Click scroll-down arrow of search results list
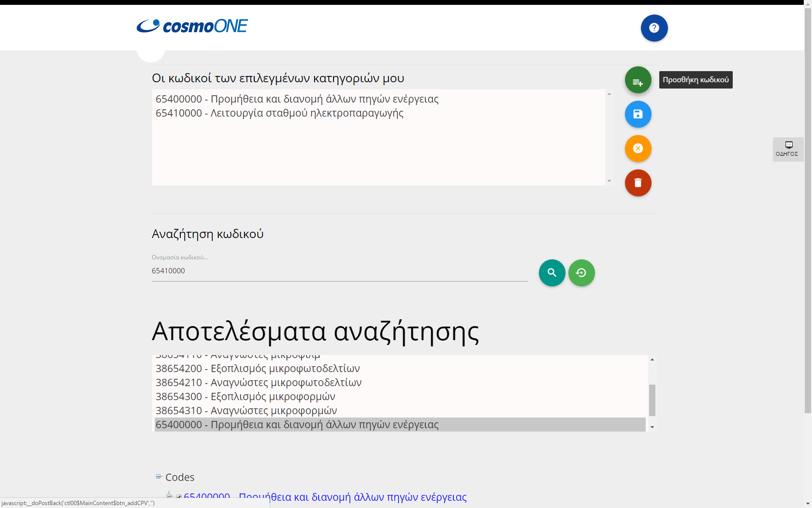 point(652,427)
